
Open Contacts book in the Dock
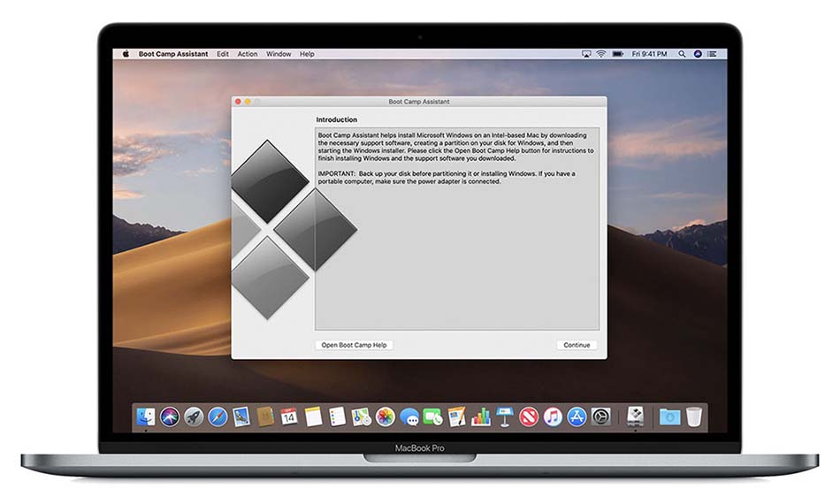click(x=265, y=416)
